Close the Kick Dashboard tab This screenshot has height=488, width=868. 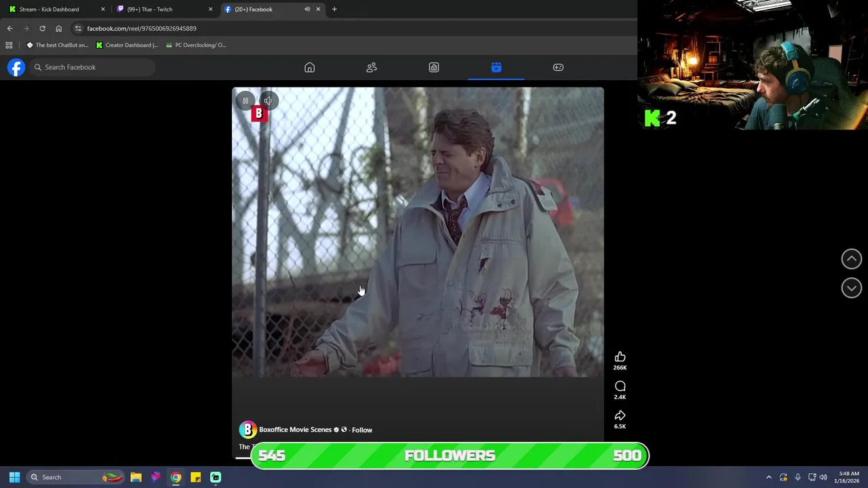pos(103,9)
